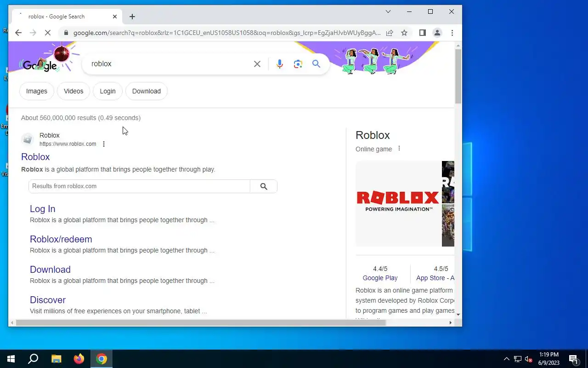The width and height of the screenshot is (588, 368).
Task: Click the horizontal page scrollbar
Action: (x=201, y=323)
